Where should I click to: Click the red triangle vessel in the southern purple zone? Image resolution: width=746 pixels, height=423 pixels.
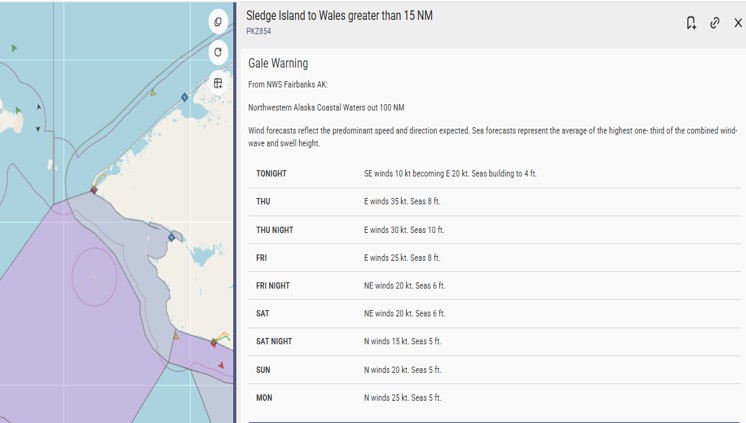(x=221, y=365)
